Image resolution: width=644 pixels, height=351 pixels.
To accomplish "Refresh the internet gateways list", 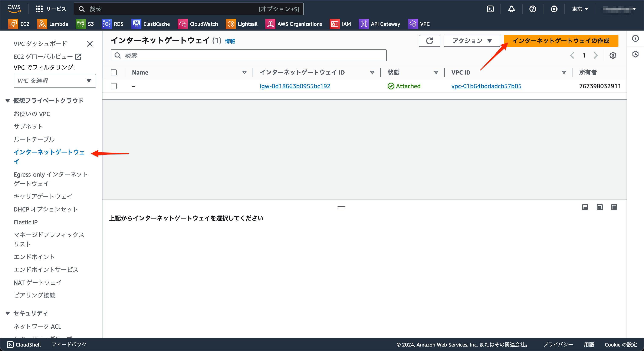I will [429, 41].
